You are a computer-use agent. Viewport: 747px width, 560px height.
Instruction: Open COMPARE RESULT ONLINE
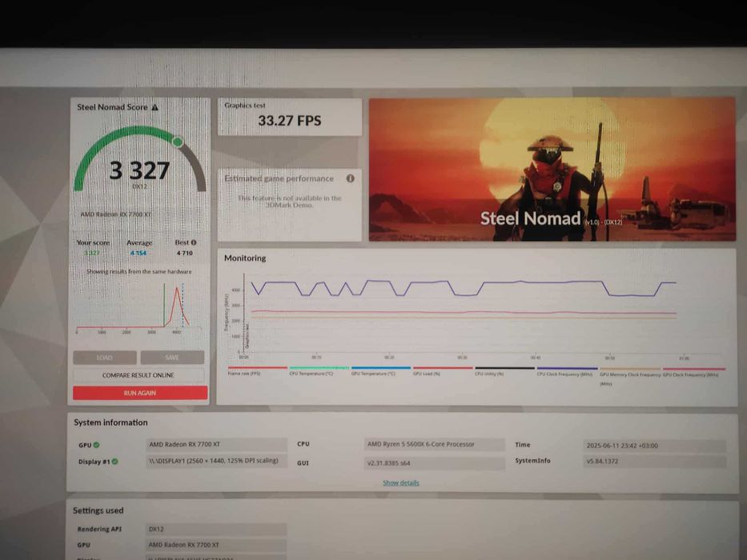(x=139, y=375)
